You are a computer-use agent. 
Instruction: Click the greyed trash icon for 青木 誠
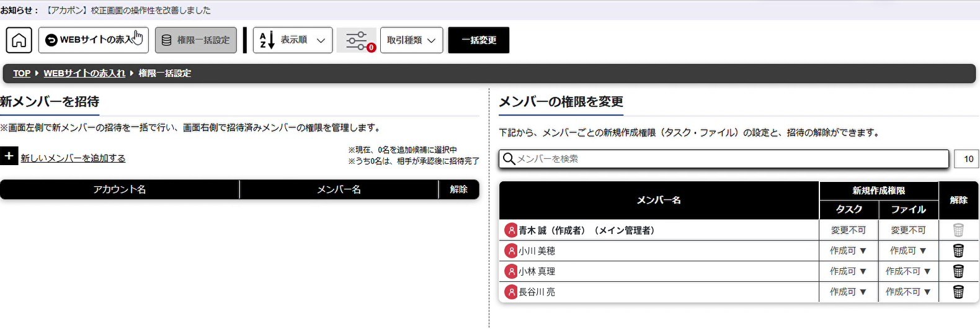pyautogui.click(x=958, y=230)
